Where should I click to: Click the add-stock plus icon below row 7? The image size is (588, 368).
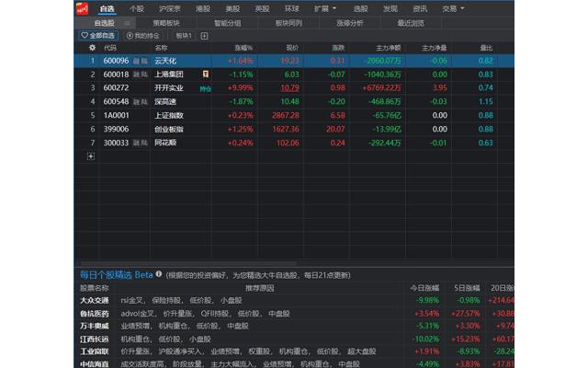tap(91, 156)
